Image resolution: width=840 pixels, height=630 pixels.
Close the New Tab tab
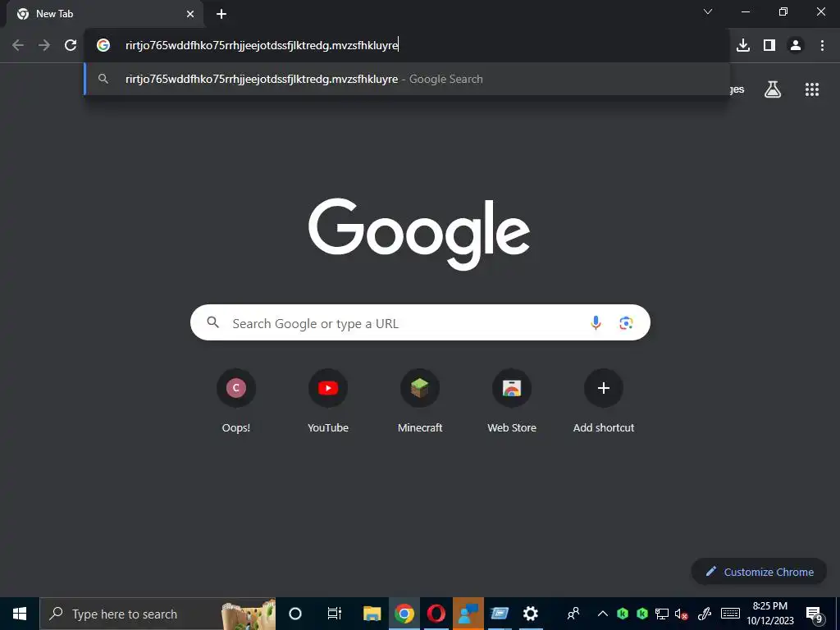tap(190, 14)
